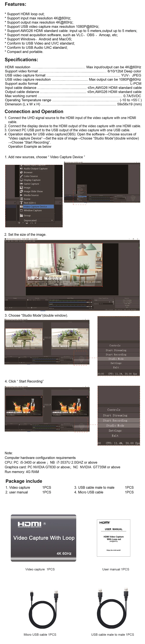The image size is (145, 644).
Task: Choose Image Slide Show source
Action: tap(33, 191)
